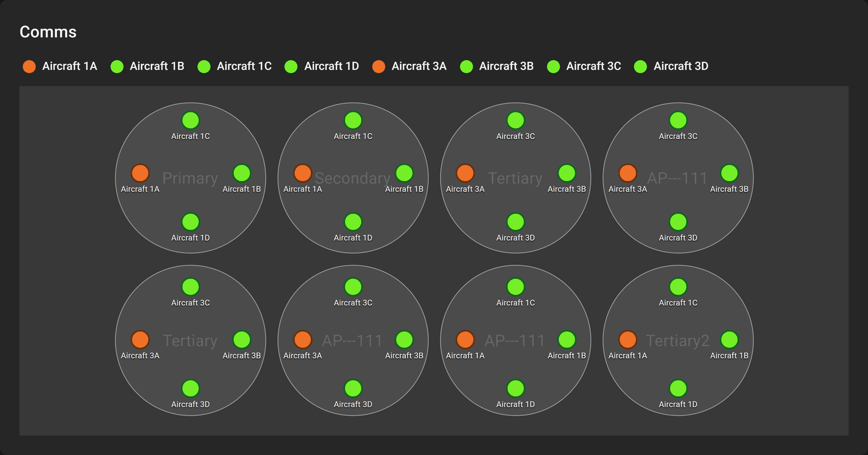Click the Secondary channel name
Viewport: 868px width, 455px height.
(x=353, y=178)
